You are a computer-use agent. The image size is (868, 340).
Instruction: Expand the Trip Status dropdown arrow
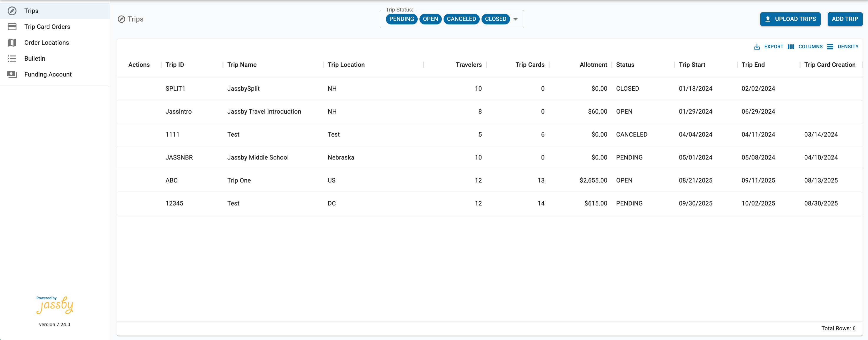[516, 19]
